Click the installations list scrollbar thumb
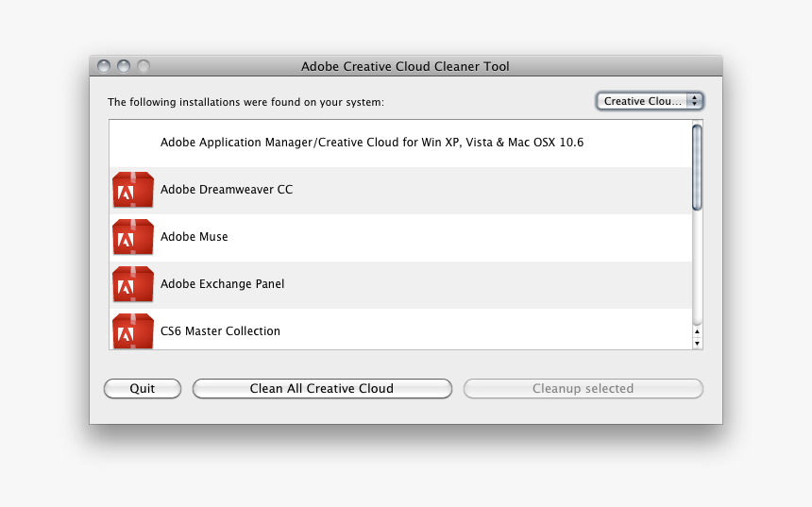 (x=697, y=167)
